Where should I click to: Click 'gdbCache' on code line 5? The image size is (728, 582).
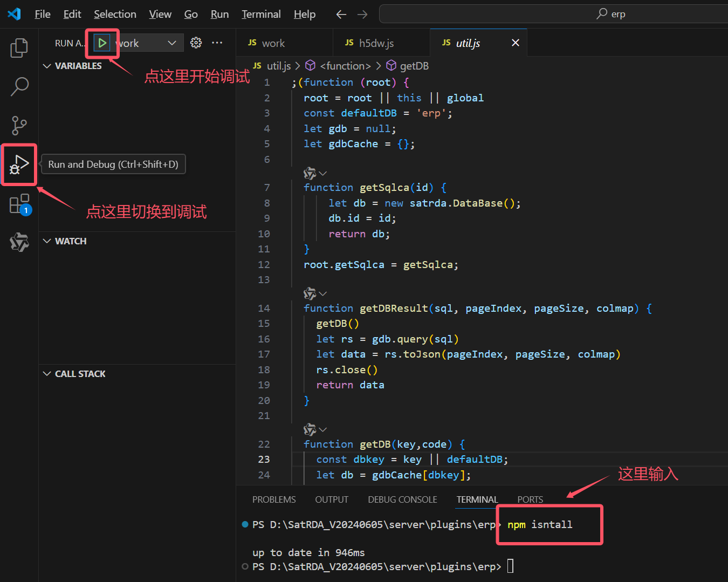[x=353, y=144]
